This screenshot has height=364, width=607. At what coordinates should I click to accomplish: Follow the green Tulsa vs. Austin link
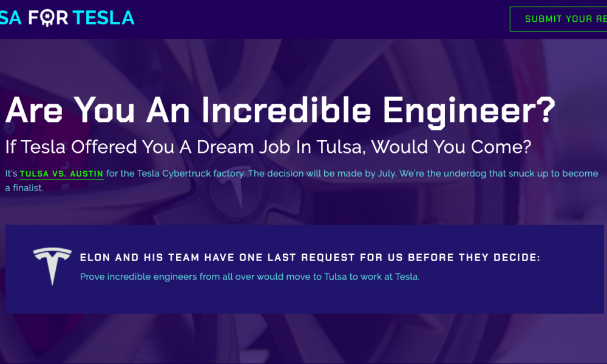tap(61, 174)
